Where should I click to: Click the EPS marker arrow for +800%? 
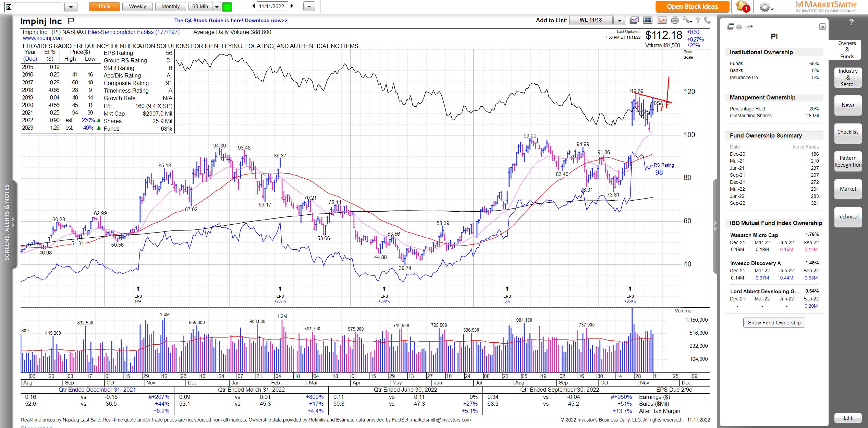pos(384,289)
